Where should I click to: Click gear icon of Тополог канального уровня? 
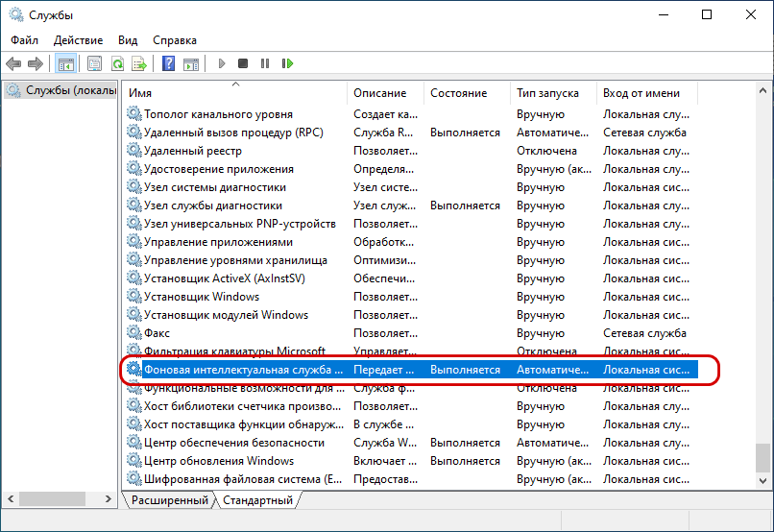click(133, 113)
